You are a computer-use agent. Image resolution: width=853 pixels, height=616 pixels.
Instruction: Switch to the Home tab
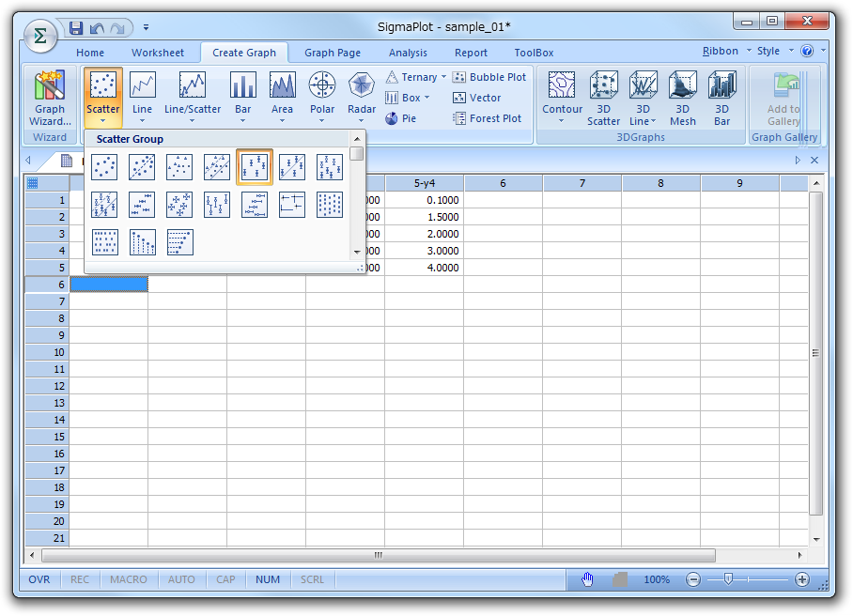pos(90,53)
